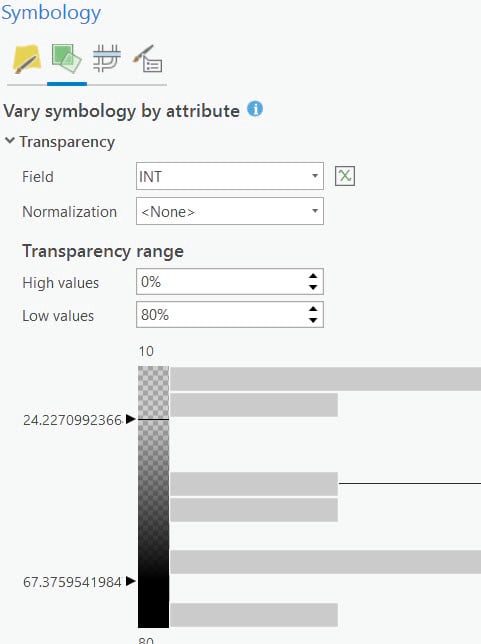Click the High values 0% input field

pyautogui.click(x=221, y=282)
